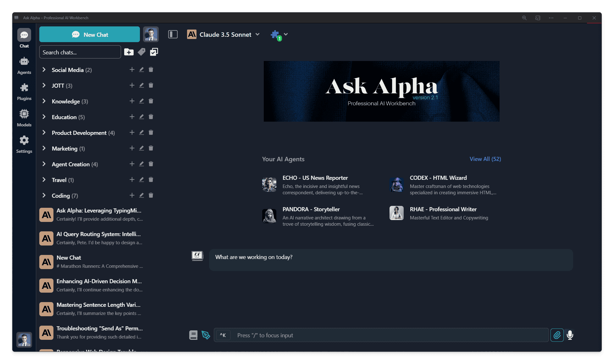614x364 pixels.
Task: Open the Claude 3.5 Sonnet model dropdown
Action: (x=224, y=34)
